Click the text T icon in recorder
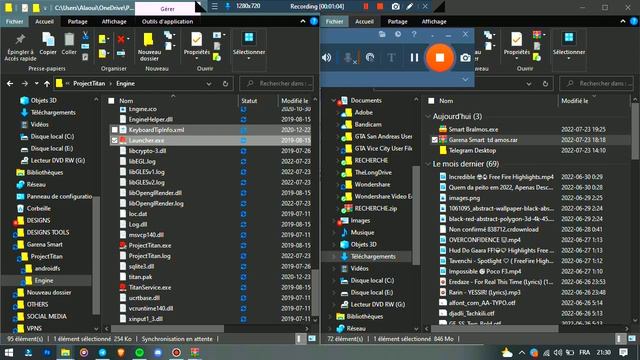The height and width of the screenshot is (360, 640). click(391, 58)
